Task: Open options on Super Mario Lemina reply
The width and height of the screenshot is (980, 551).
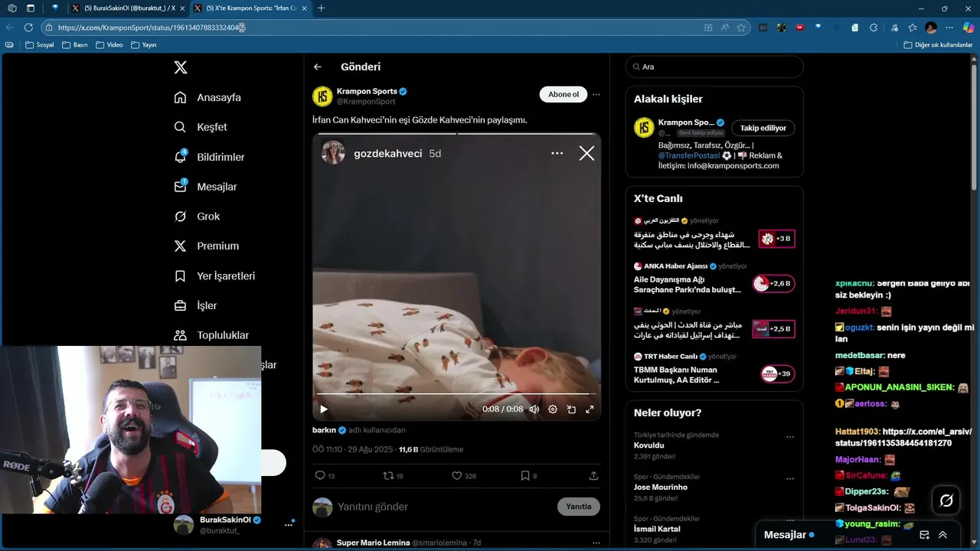Action: pos(596,543)
